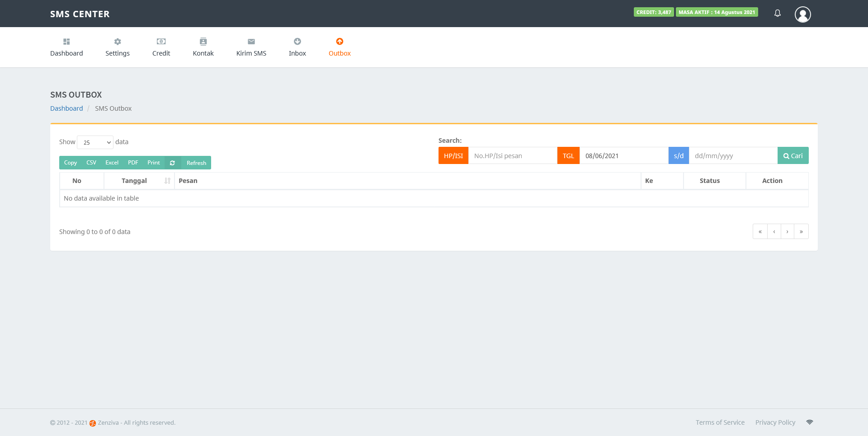Go to the Credit menu label

(x=161, y=53)
